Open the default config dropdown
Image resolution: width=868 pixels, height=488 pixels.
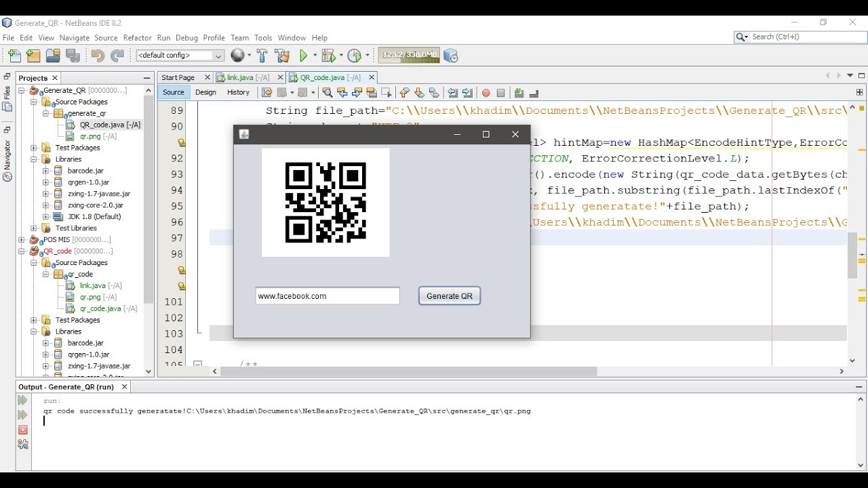180,56
